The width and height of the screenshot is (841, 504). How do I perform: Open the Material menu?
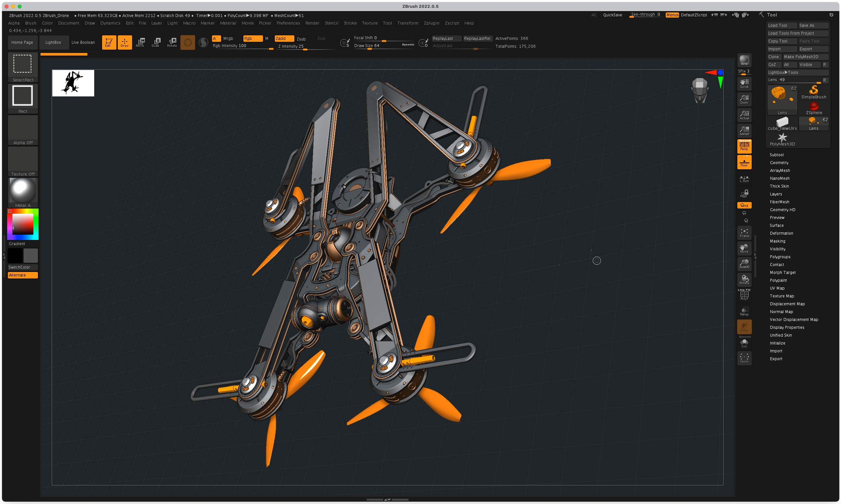[x=228, y=23]
